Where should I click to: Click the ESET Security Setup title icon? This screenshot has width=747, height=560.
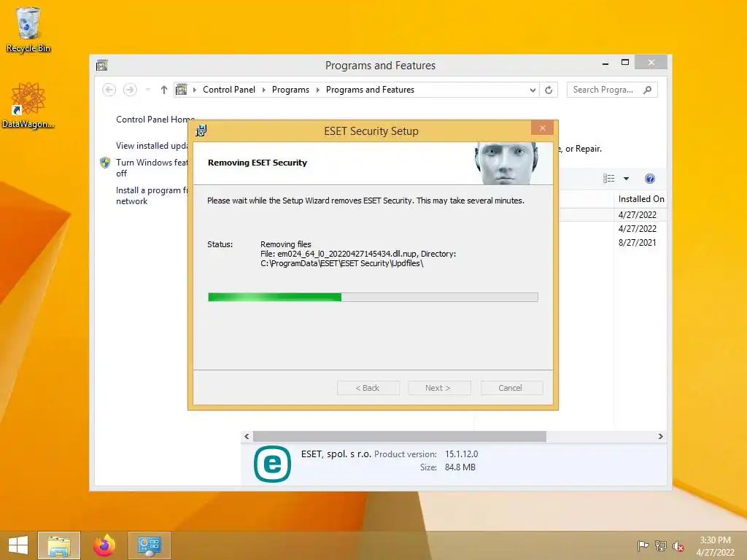coord(201,131)
